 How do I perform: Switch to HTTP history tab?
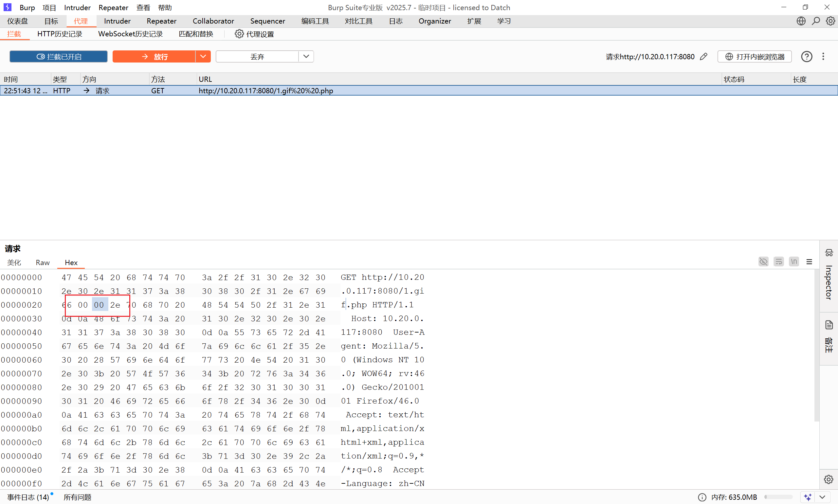pyautogui.click(x=60, y=34)
